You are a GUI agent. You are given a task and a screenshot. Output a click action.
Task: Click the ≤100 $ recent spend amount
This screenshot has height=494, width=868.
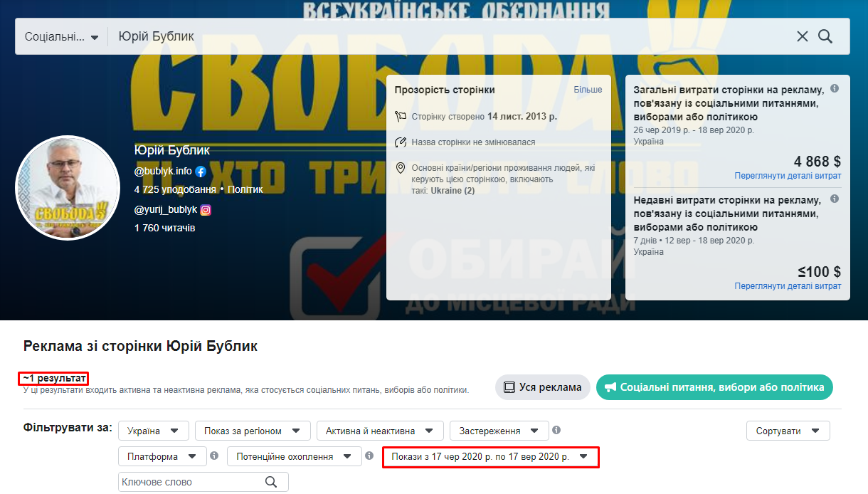[820, 271]
